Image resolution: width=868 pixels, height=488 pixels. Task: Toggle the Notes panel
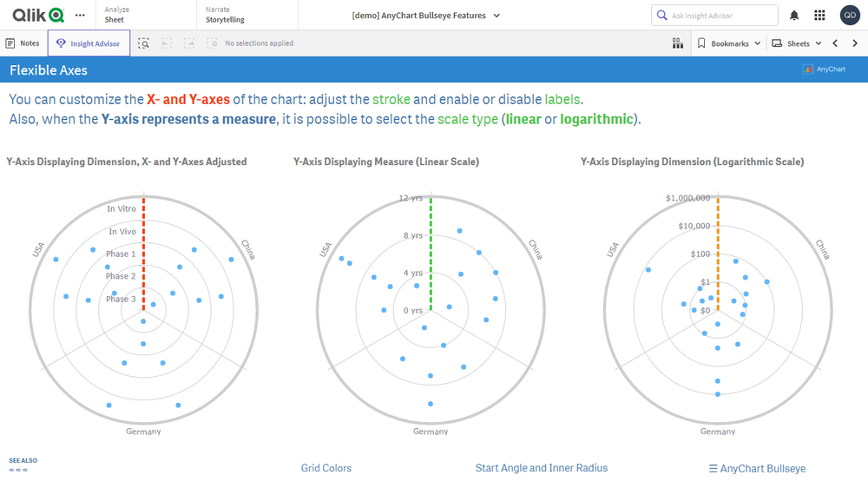coord(23,43)
